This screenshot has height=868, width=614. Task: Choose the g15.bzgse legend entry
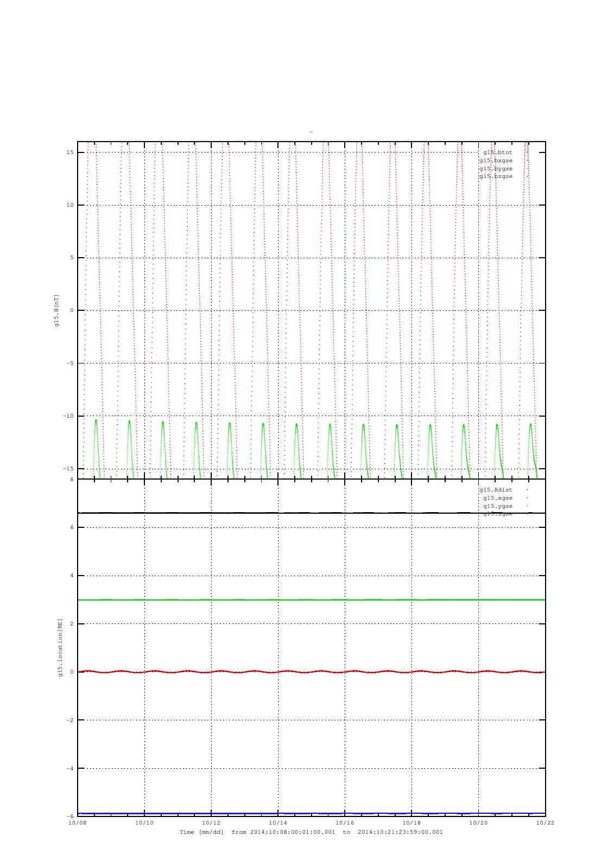coord(496,176)
